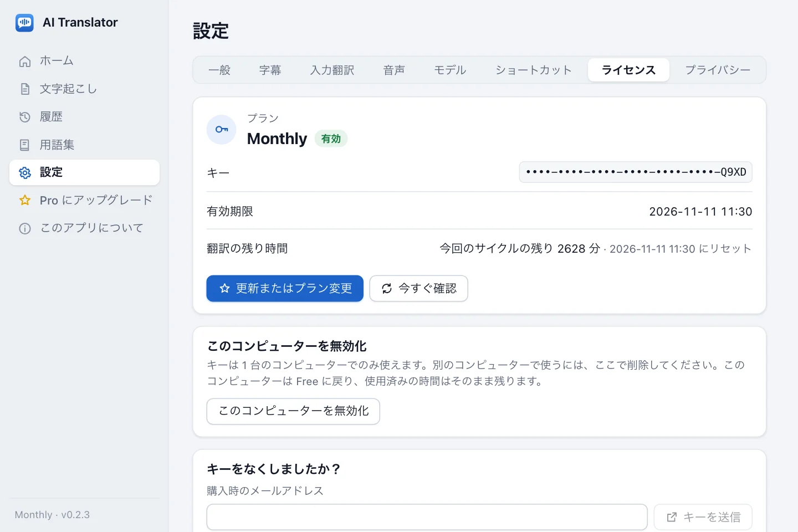Viewport: 798px width, 532px height.
Task: Switch to the プライバシー tab
Action: pyautogui.click(x=718, y=70)
